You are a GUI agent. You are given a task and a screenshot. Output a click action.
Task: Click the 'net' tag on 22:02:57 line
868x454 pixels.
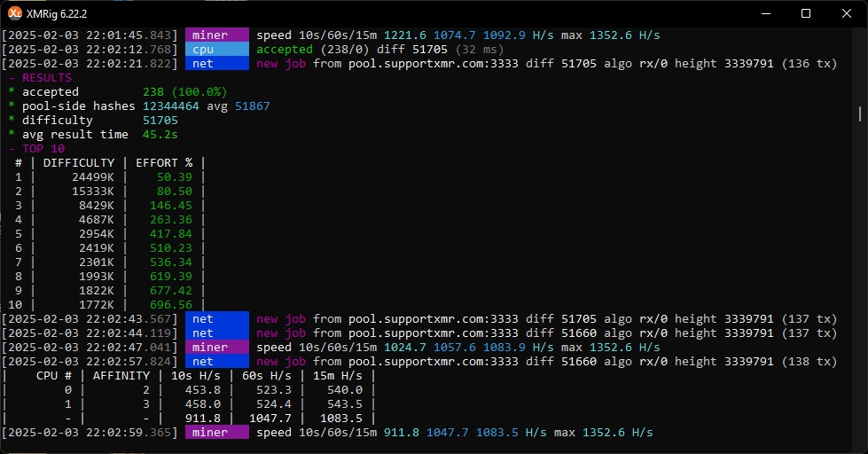[x=217, y=362]
